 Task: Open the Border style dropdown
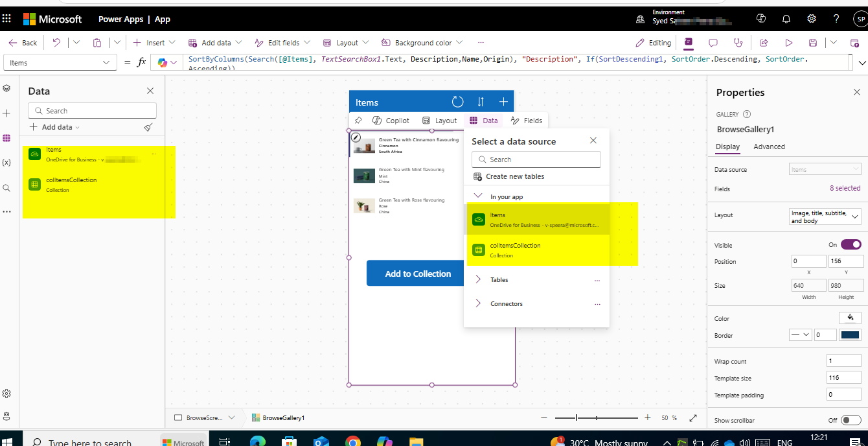(x=800, y=335)
